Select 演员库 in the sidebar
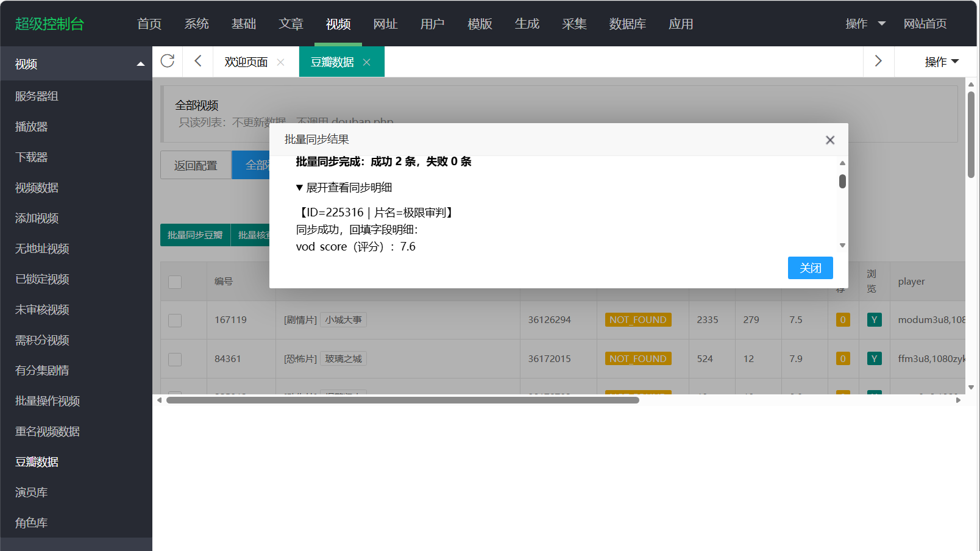Screen dimensions: 980x551 [32, 492]
